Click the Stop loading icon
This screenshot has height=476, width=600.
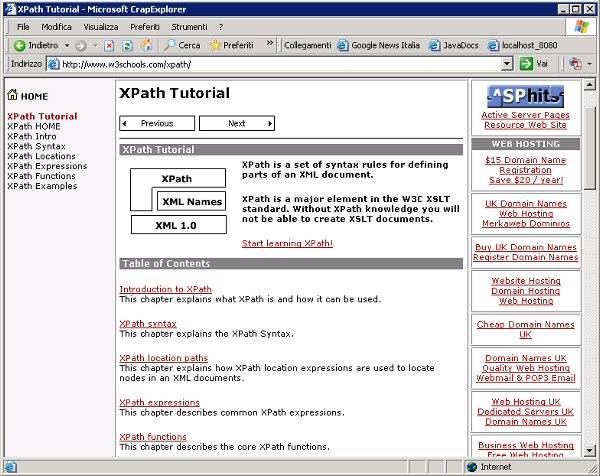109,46
